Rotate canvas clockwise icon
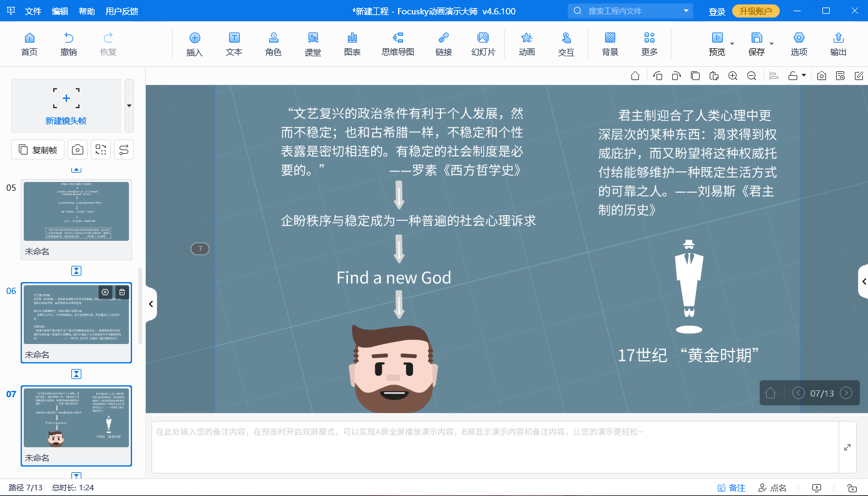Screen dimensions: 868x496 click(x=677, y=76)
